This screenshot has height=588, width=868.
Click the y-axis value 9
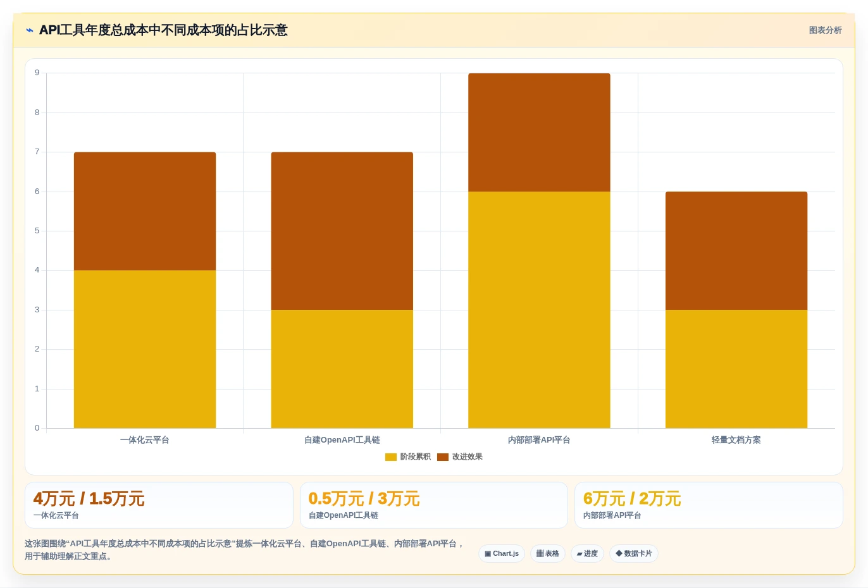[37, 73]
